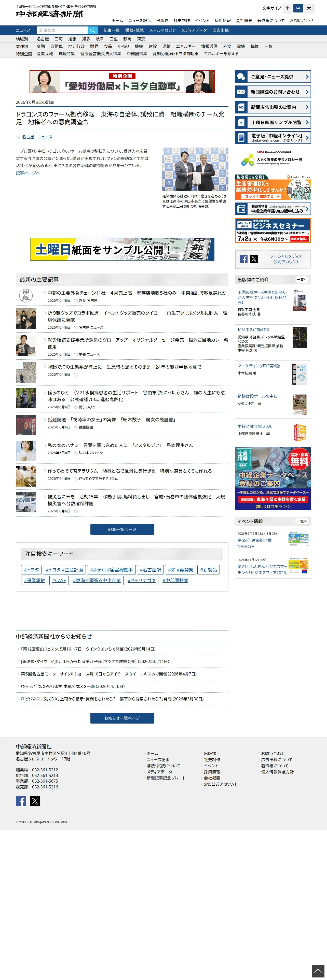The height and width of the screenshot is (980, 327).
Task: Open the 中経企業年鑑WEB版申し込み button
Action: [273, 209]
